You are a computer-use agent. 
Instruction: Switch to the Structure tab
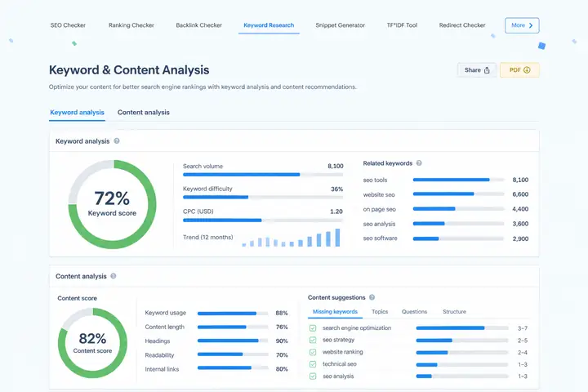click(x=454, y=312)
